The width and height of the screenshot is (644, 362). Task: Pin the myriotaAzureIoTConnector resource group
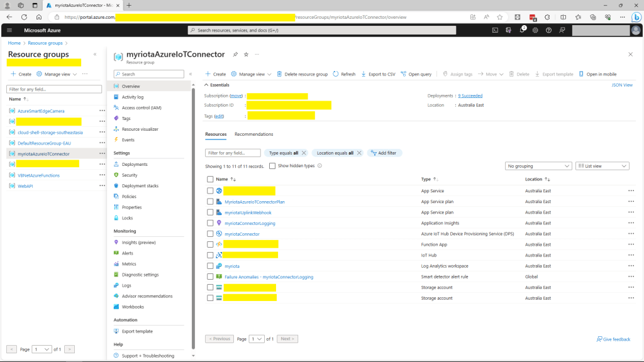(235, 55)
